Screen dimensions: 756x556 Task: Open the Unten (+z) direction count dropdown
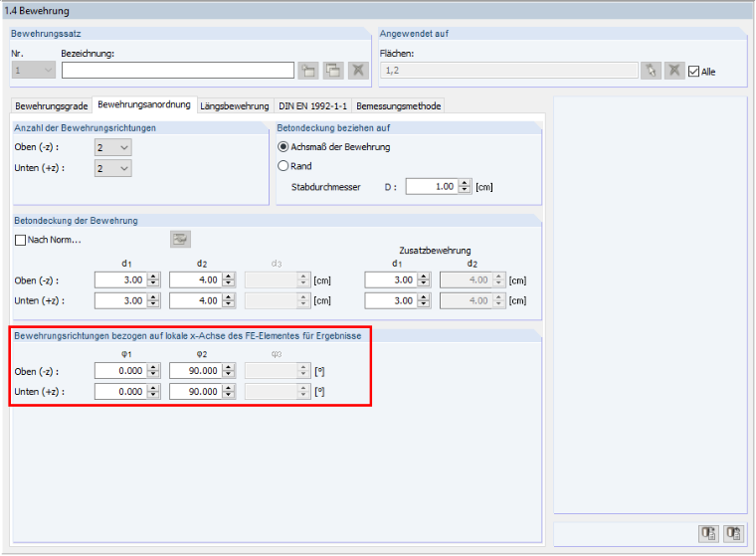tap(112, 168)
